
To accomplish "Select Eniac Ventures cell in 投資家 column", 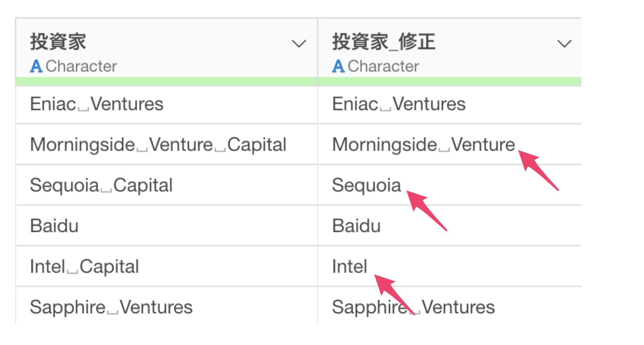I will pos(167,105).
